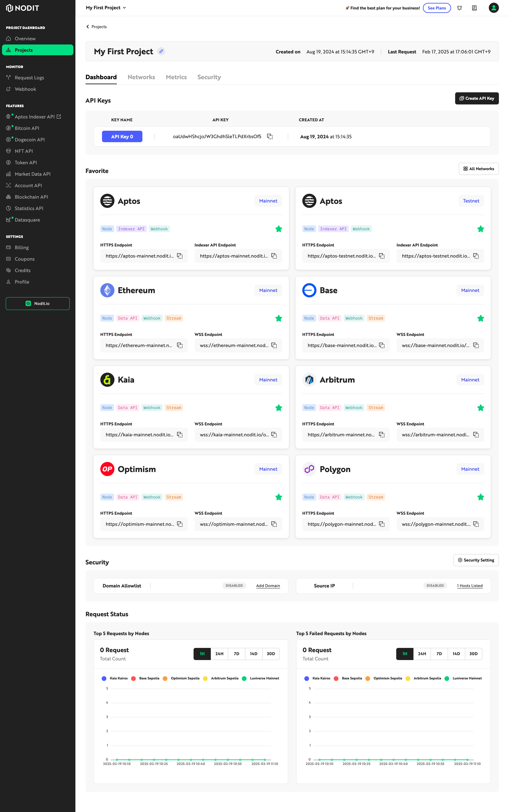This screenshot has width=509, height=812.
Task: Toggle the favorite star on Kaia
Action: tap(279, 408)
